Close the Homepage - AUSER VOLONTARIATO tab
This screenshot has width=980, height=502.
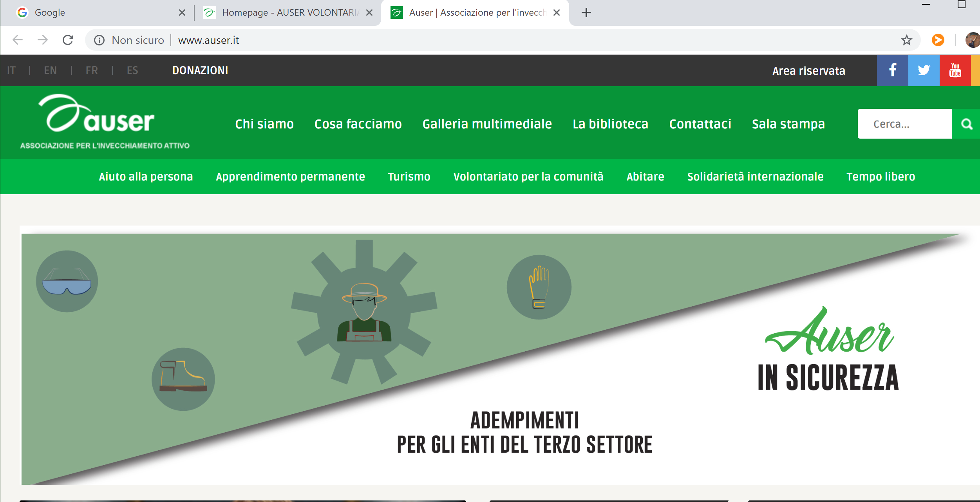[369, 13]
